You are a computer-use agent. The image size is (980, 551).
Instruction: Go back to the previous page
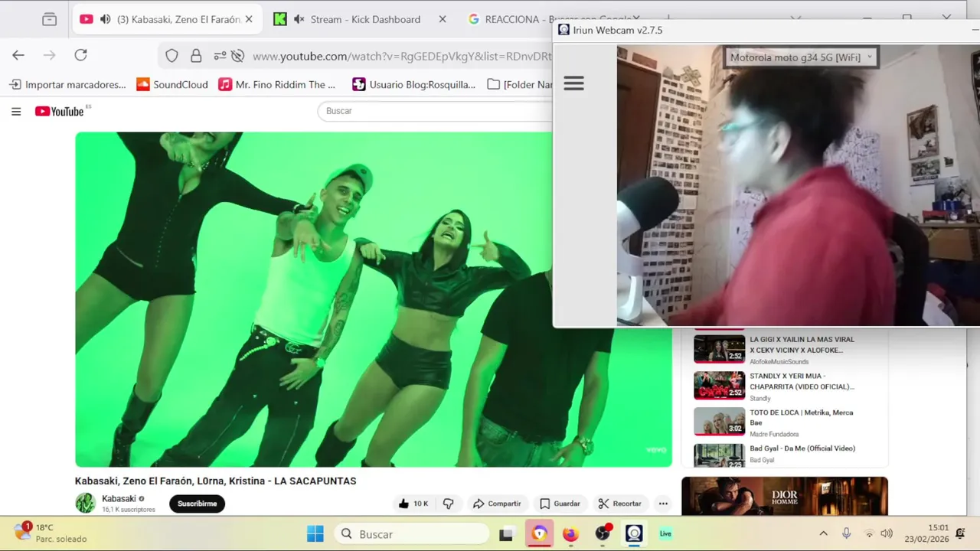[x=18, y=55]
